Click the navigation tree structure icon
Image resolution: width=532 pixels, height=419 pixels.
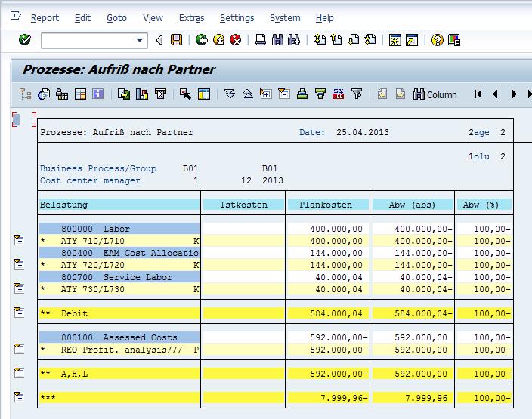click(x=25, y=94)
